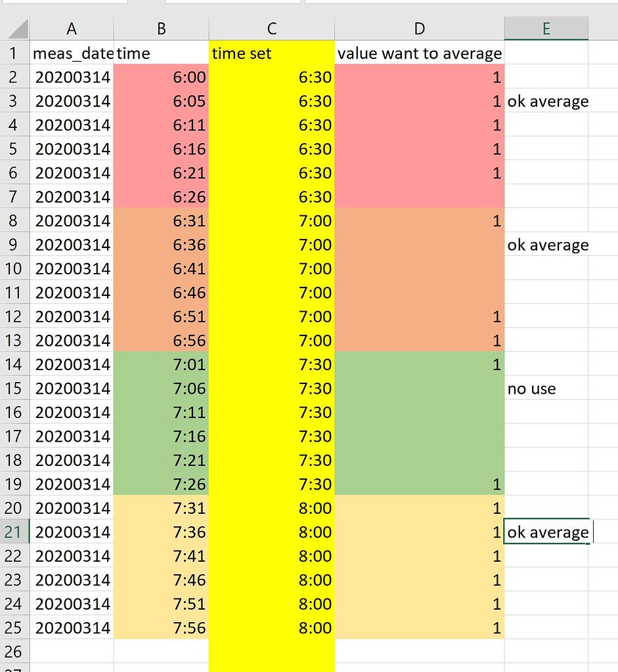Select column C header
Image resolution: width=618 pixels, height=672 pixels.
point(271,28)
